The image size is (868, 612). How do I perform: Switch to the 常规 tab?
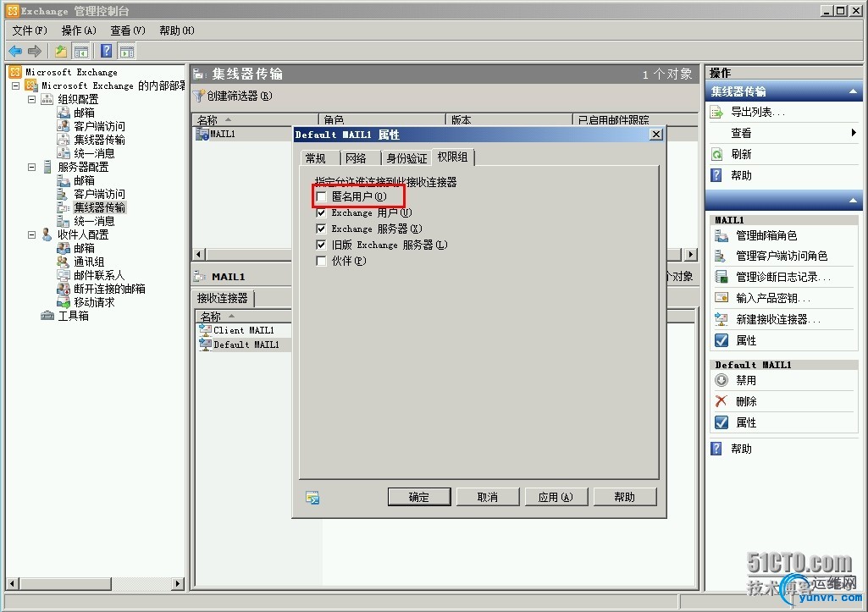click(x=316, y=158)
